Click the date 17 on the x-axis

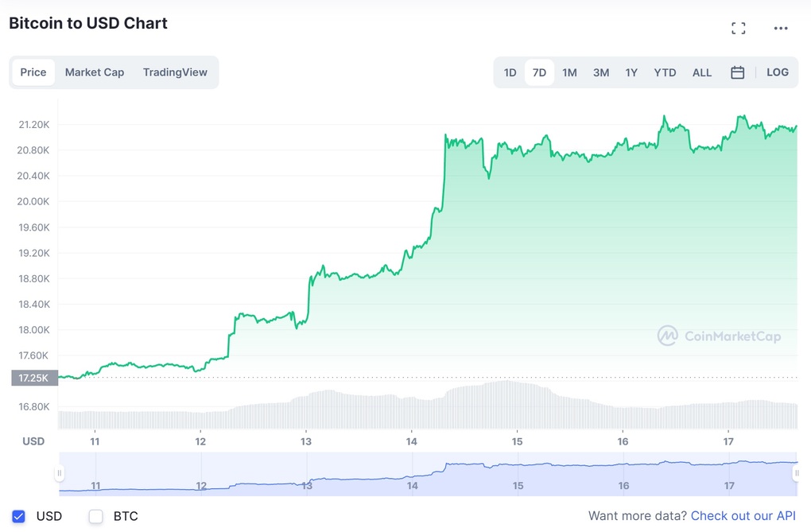728,441
